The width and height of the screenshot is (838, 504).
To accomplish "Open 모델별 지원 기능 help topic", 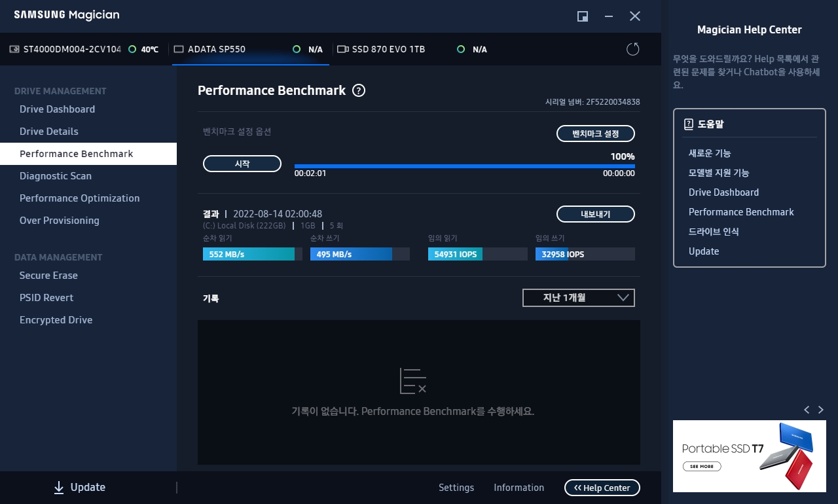I will pos(719,173).
